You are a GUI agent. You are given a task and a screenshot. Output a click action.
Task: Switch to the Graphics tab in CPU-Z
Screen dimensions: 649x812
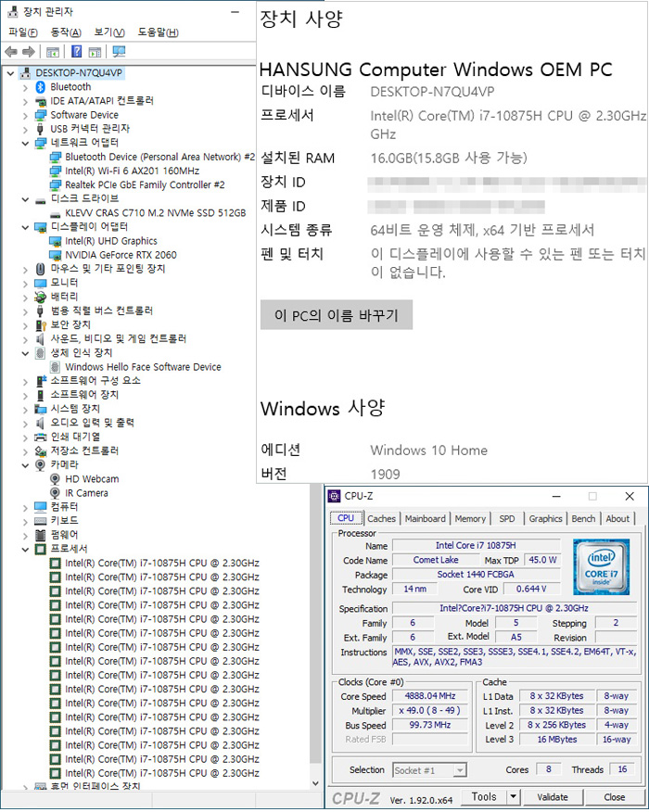point(545,518)
